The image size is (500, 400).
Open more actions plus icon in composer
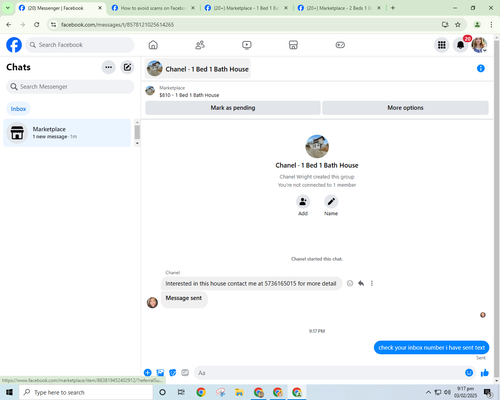point(148,373)
